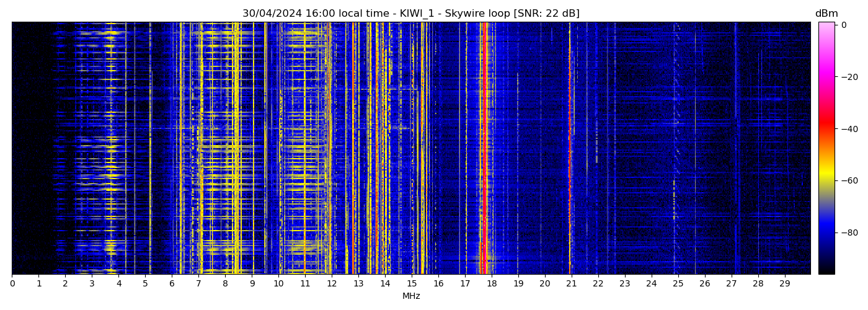Image resolution: width=868 pixels, height=310 pixels.
Task: Click the -60 dBm yellow colorbar level
Action: point(826,180)
